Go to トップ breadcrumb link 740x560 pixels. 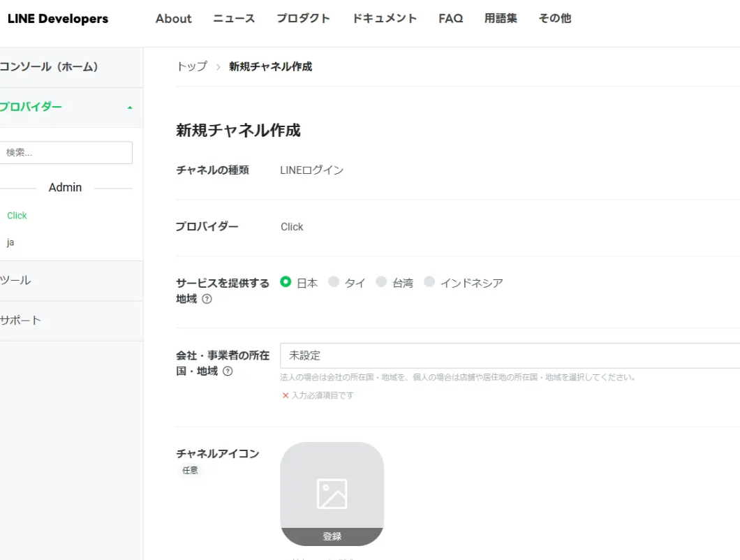tap(192, 66)
